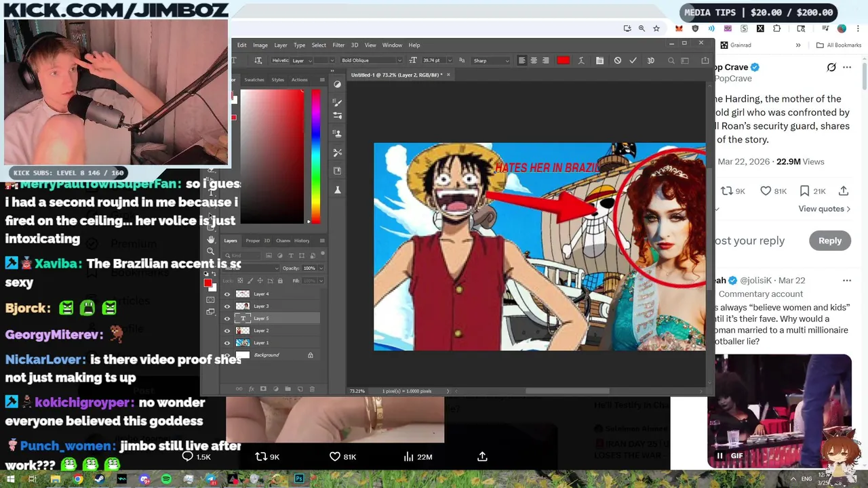Open Color panel options menu
The width and height of the screenshot is (868, 488).
[322, 80]
